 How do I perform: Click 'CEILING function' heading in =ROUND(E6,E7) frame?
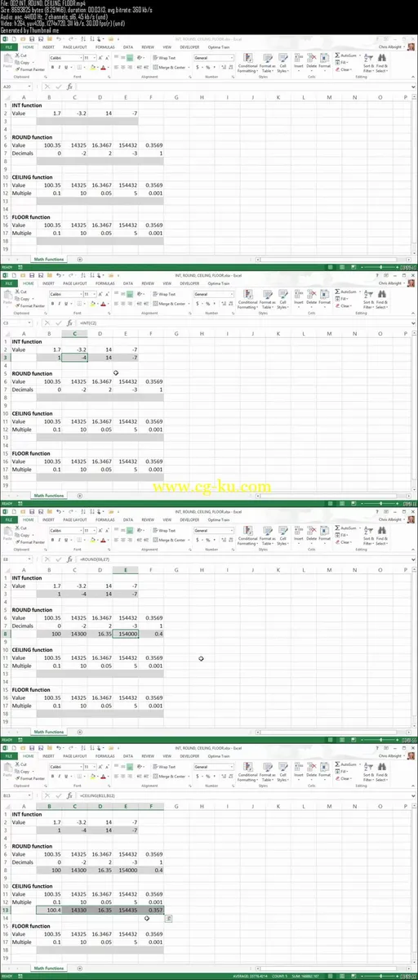33,649
